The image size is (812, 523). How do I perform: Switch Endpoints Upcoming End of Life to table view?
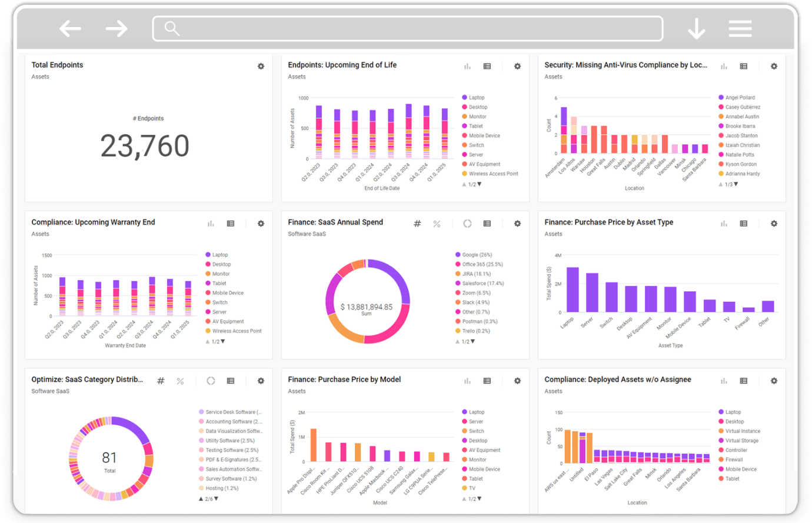(487, 66)
